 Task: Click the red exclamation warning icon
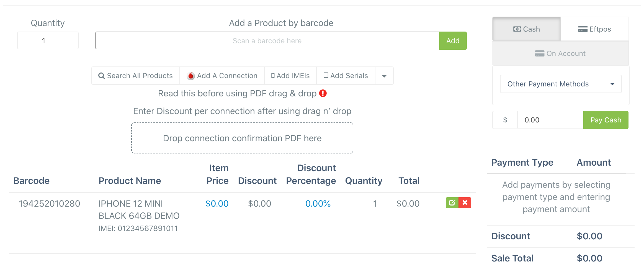323,93
